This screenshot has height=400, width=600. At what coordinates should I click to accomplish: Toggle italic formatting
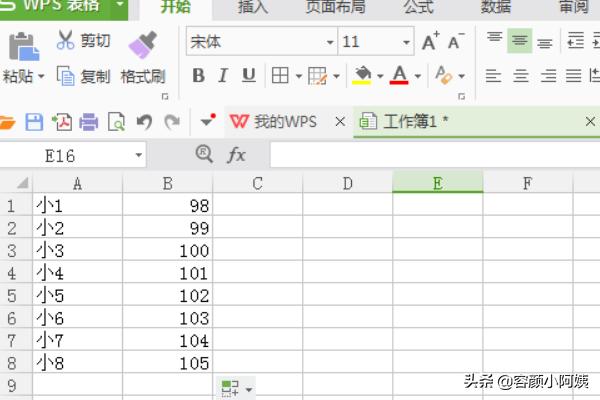pyautogui.click(x=223, y=75)
